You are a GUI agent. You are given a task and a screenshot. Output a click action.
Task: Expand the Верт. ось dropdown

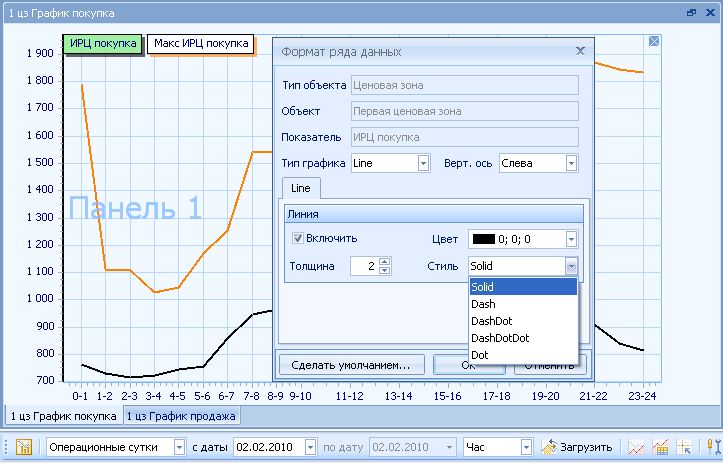[x=571, y=163]
